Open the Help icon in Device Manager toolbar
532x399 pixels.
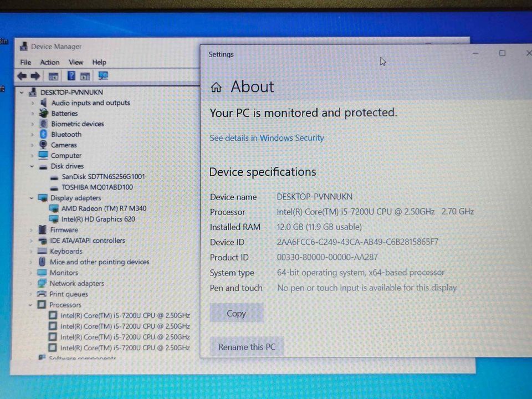click(71, 76)
